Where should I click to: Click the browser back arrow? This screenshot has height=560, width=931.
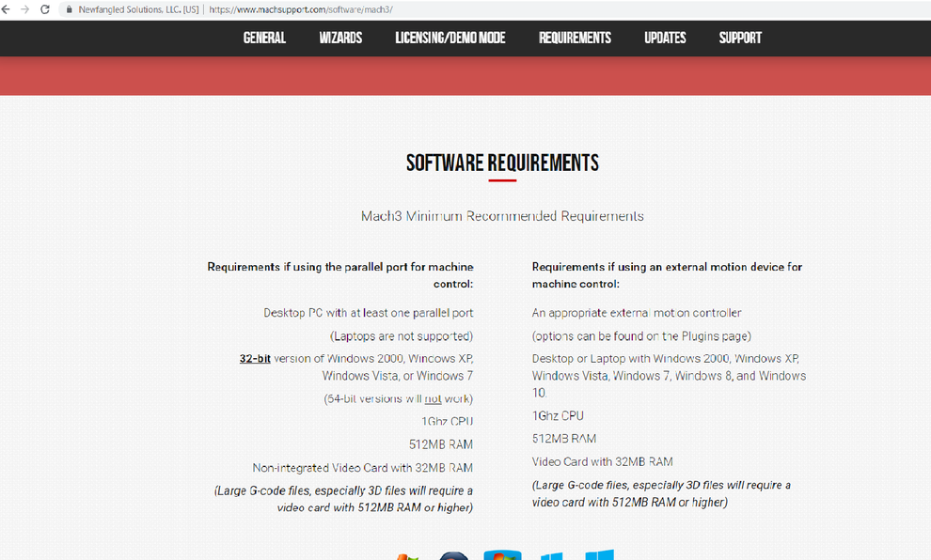[8, 9]
